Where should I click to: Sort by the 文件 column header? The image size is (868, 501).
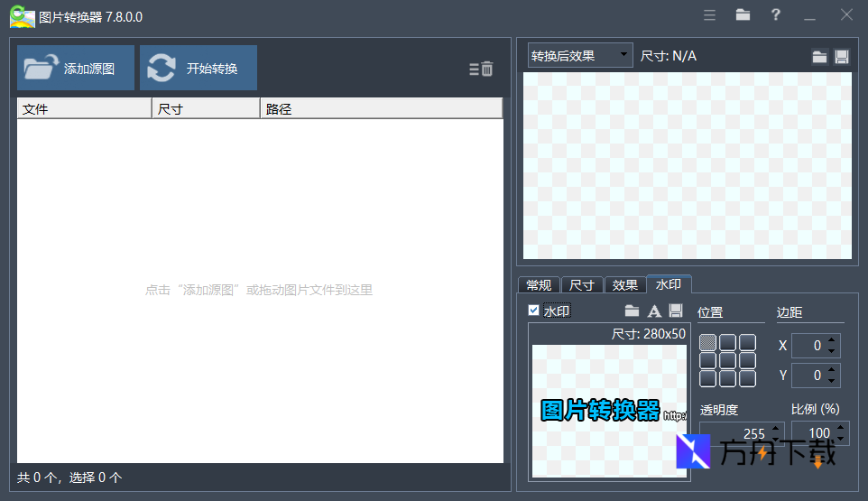pos(84,108)
